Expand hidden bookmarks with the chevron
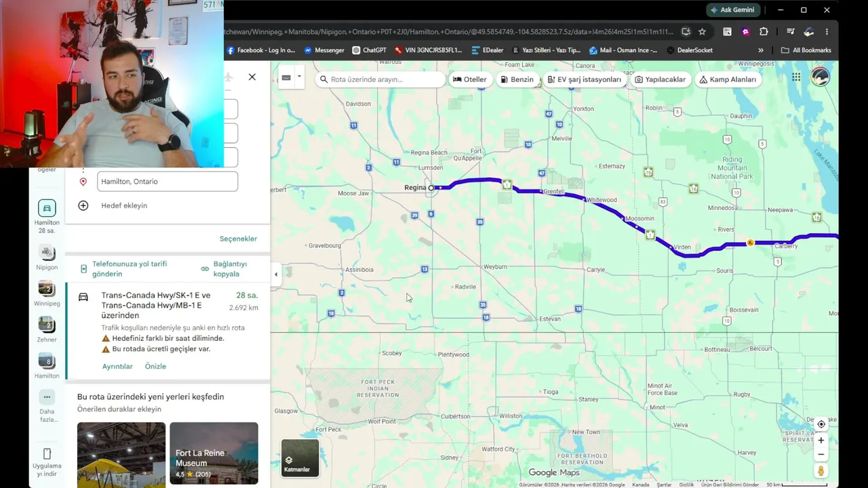The height and width of the screenshot is (488, 868). [x=760, y=50]
